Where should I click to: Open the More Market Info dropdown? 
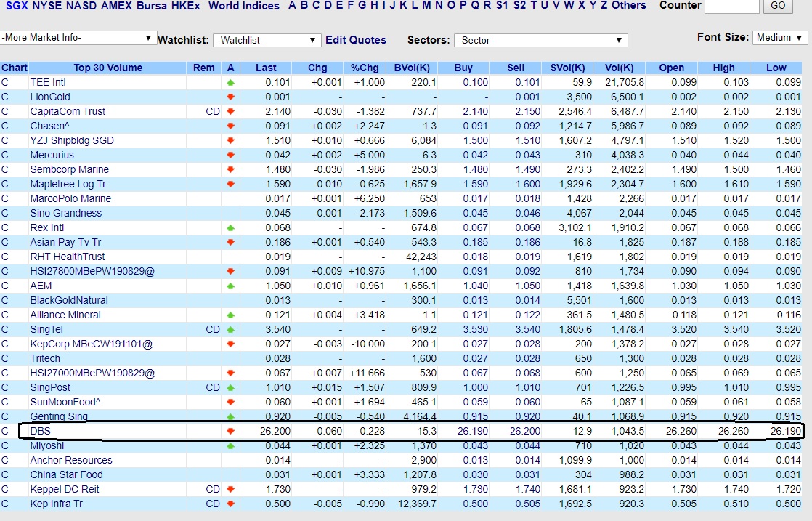point(78,38)
